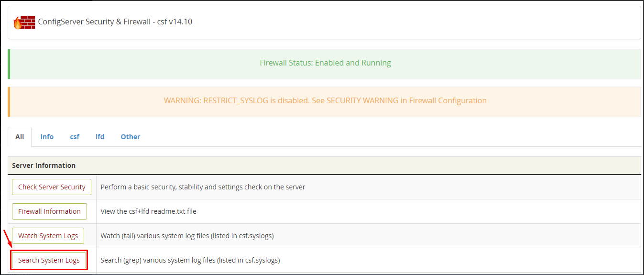644x275 pixels.
Task: Click the basic security check description text
Action: coord(203,187)
